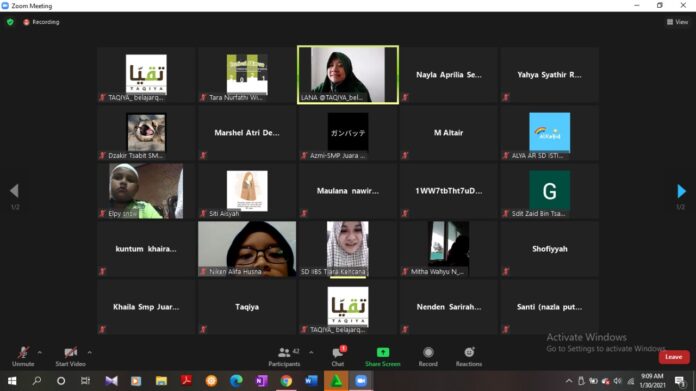This screenshot has width=696, height=391.
Task: Open Microsoft Word from the taskbar
Action: [311, 381]
